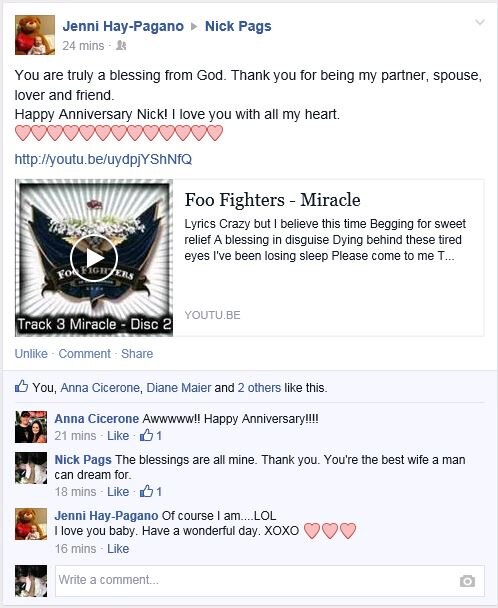Open the youtu.be/uydpjYShNfQ link
The width and height of the screenshot is (498, 608).
pyautogui.click(x=103, y=159)
